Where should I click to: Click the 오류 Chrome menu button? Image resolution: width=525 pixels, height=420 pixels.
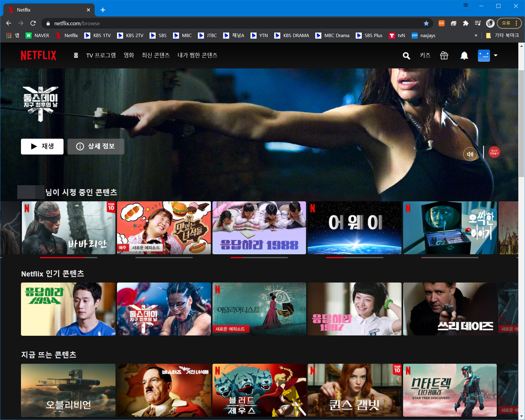(x=509, y=23)
